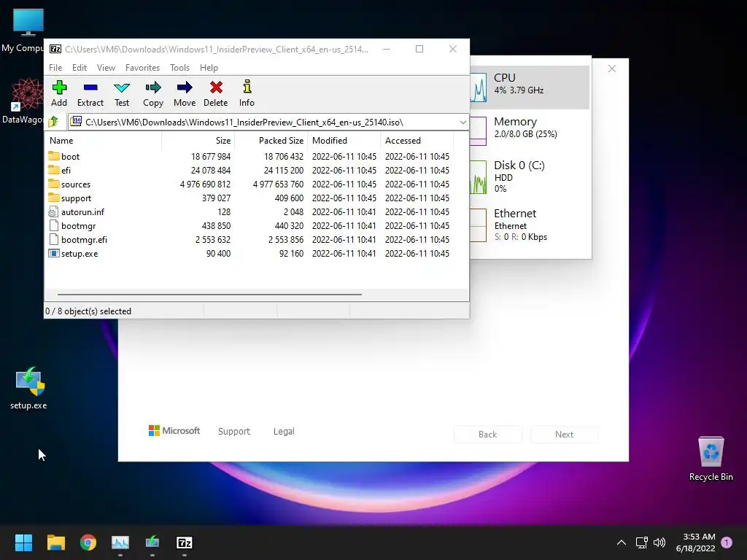Select the boot folder icon
747x560 pixels.
(54, 156)
